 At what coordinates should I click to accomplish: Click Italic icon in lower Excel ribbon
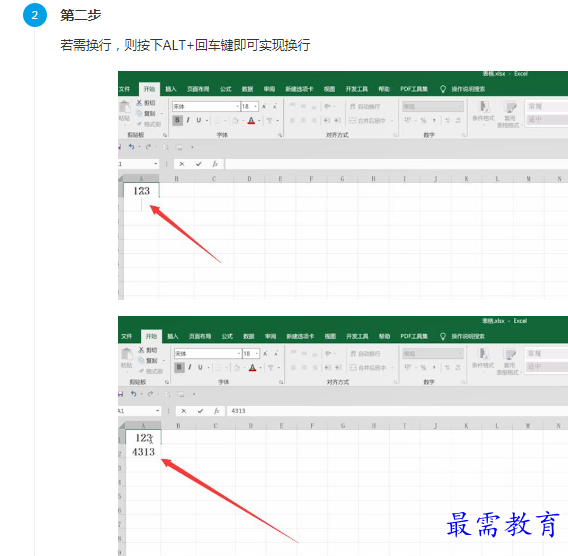pyautogui.click(x=190, y=367)
